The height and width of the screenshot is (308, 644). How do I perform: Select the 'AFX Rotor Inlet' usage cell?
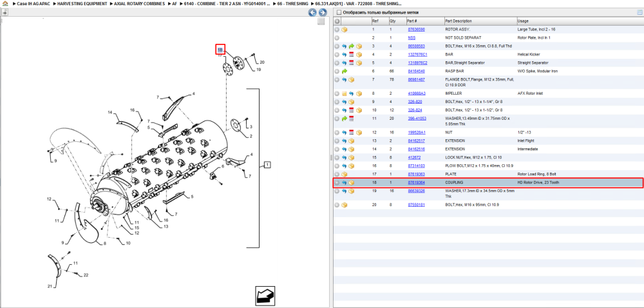530,93
